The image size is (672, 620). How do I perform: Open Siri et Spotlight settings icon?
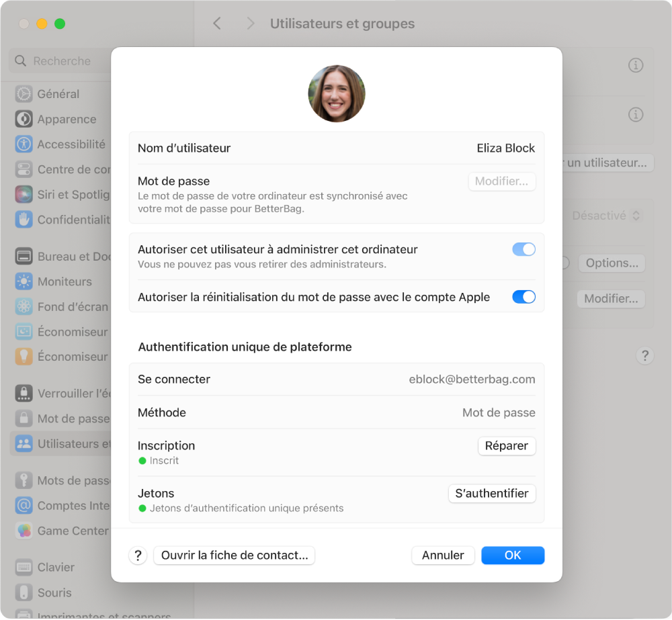(24, 194)
